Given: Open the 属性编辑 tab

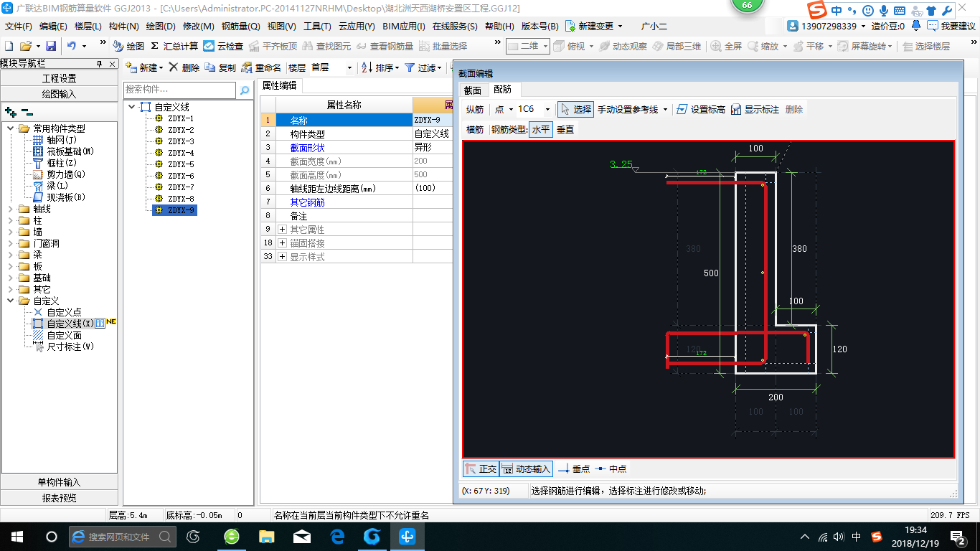Looking at the screenshot, I should [x=279, y=85].
